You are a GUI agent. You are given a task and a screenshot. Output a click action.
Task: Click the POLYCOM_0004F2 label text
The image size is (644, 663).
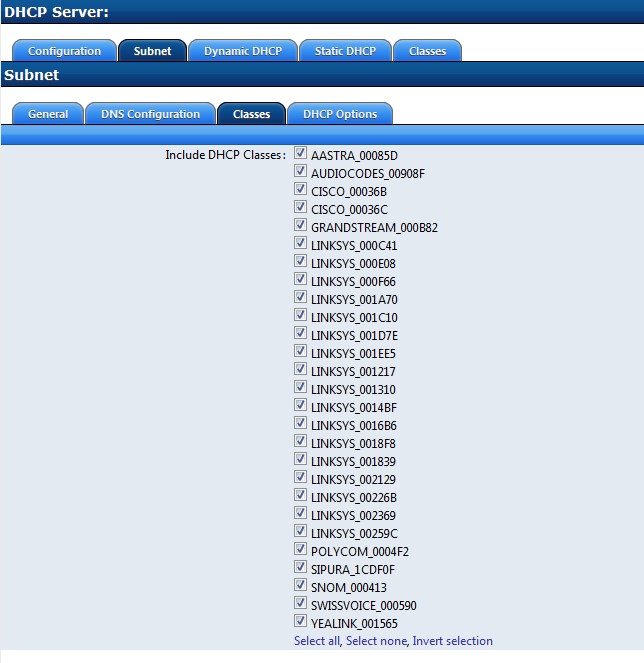tap(360, 552)
